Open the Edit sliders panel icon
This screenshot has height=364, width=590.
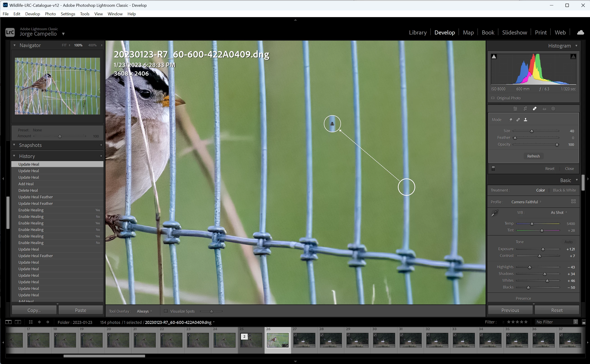pos(515,109)
